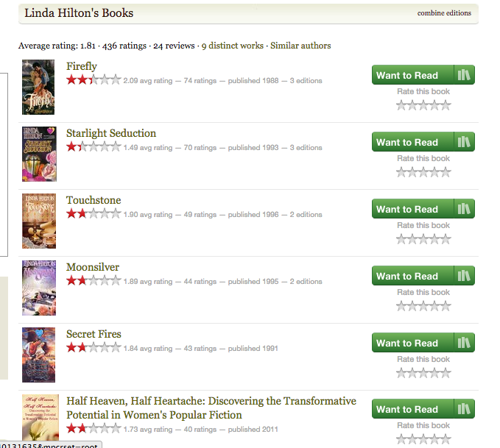This screenshot has width=500, height=448.
Task: Open shelf picker icon for Starlight Seduction
Action: (464, 142)
